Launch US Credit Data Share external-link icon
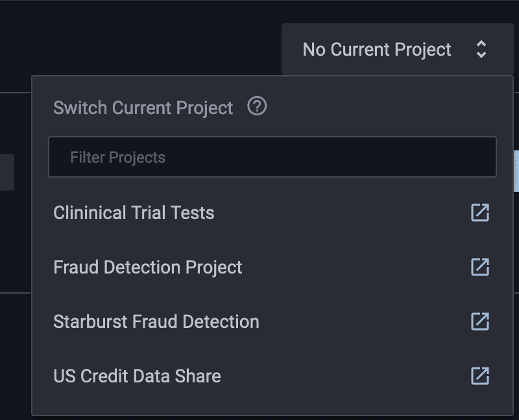This screenshot has width=519, height=420. pos(480,376)
